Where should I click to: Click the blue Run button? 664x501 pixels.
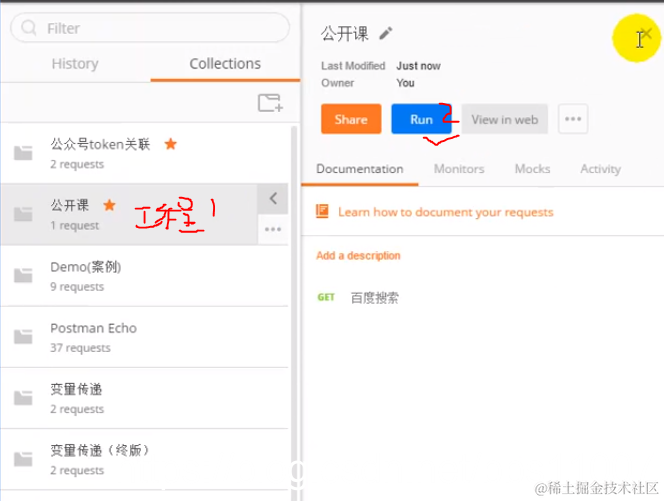[x=421, y=119]
